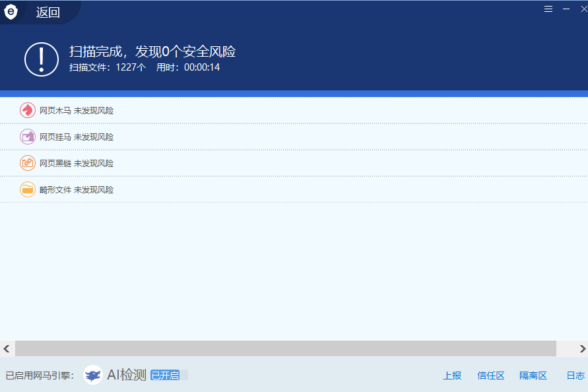This screenshot has height=392, width=588.
Task: Click the right scrollbar arrow
Action: [x=582, y=348]
